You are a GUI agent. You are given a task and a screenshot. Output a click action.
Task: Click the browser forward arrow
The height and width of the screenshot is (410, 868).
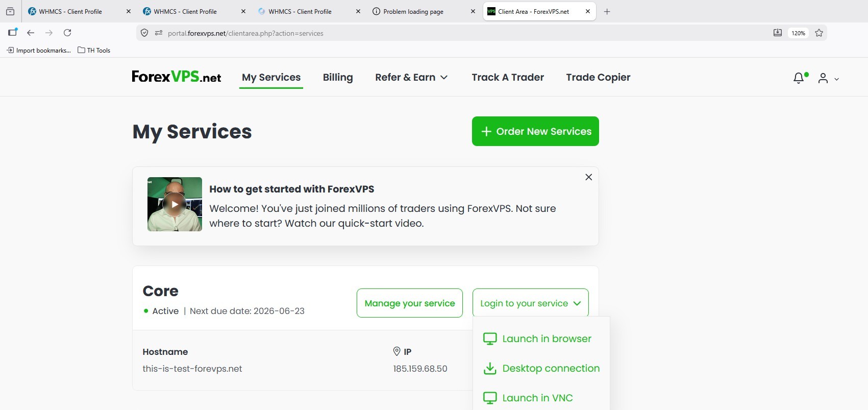[49, 33]
